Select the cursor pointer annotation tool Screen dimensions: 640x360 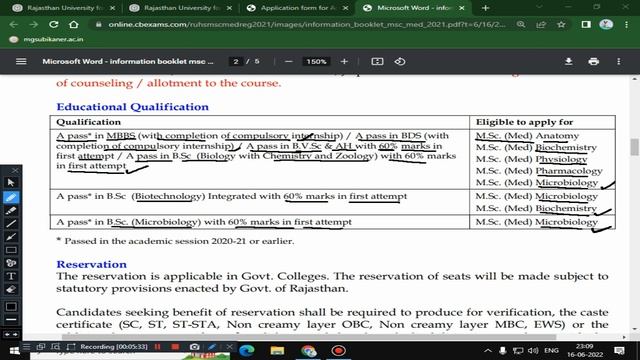tap(11, 182)
